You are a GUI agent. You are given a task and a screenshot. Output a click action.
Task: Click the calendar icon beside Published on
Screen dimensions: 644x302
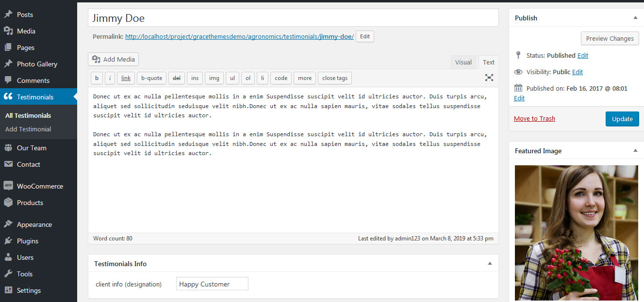(x=518, y=88)
